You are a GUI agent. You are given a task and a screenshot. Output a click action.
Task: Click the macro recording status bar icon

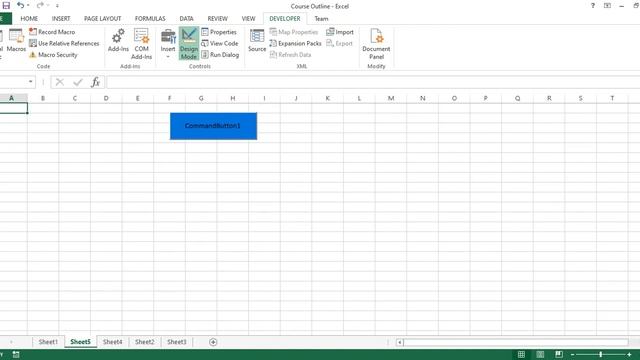(x=16, y=354)
